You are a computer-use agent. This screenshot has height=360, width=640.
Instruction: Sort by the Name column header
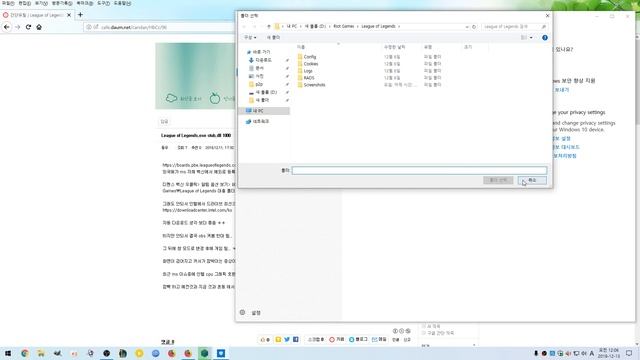(301, 47)
